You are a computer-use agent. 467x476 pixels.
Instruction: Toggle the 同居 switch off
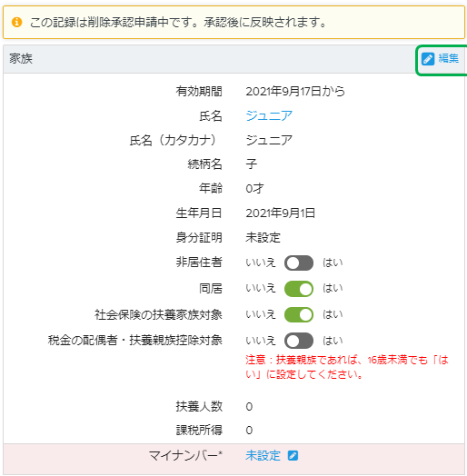pyautogui.click(x=299, y=289)
